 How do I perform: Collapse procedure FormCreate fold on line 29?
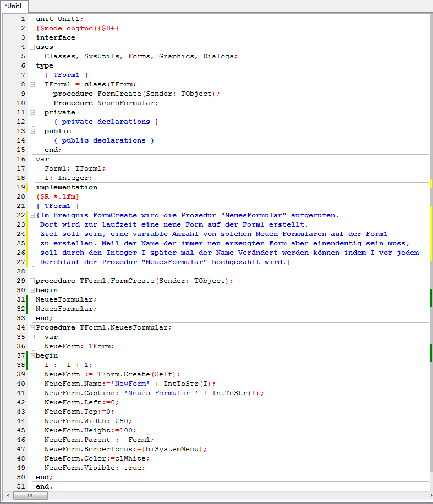[32, 281]
